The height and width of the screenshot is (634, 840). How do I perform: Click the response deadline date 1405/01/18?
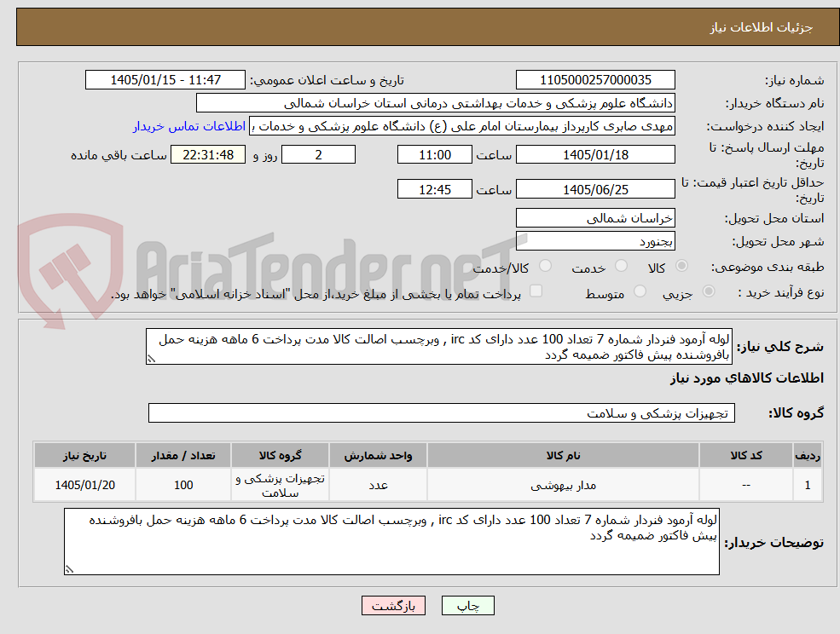(x=595, y=155)
